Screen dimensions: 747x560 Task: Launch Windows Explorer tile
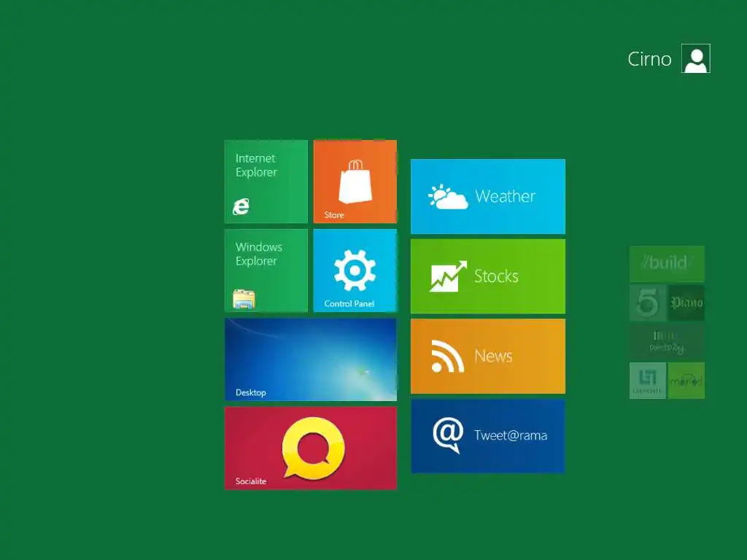266,271
